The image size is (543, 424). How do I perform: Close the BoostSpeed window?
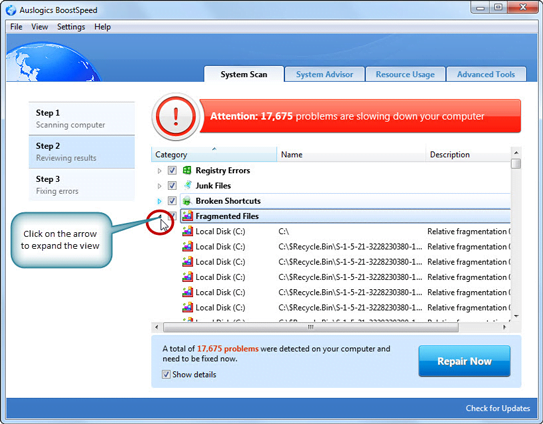[523, 7]
